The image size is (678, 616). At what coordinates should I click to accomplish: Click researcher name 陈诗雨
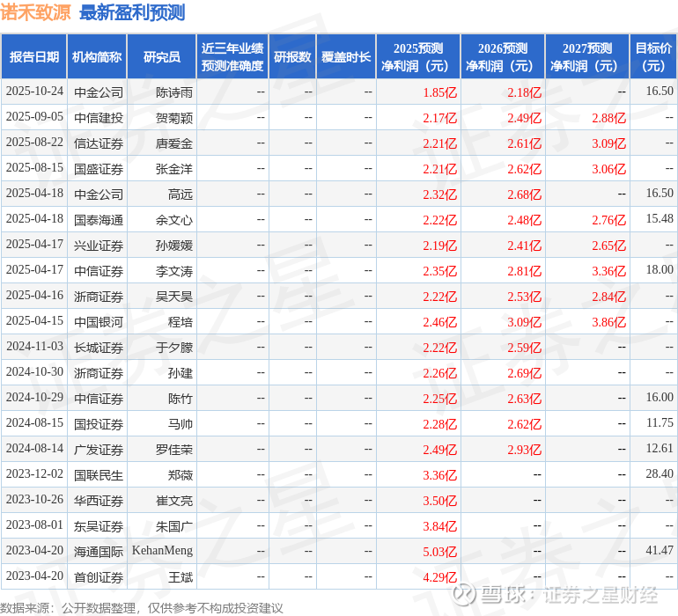(174, 92)
